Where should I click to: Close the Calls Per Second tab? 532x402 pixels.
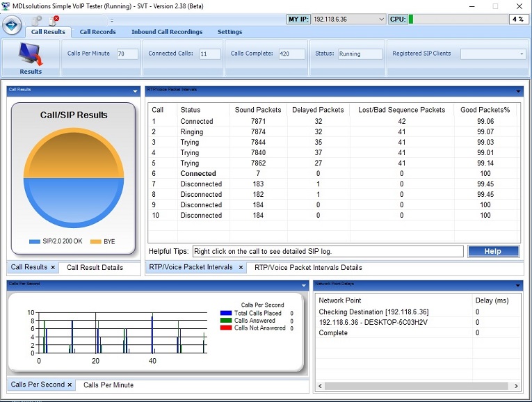70,385
